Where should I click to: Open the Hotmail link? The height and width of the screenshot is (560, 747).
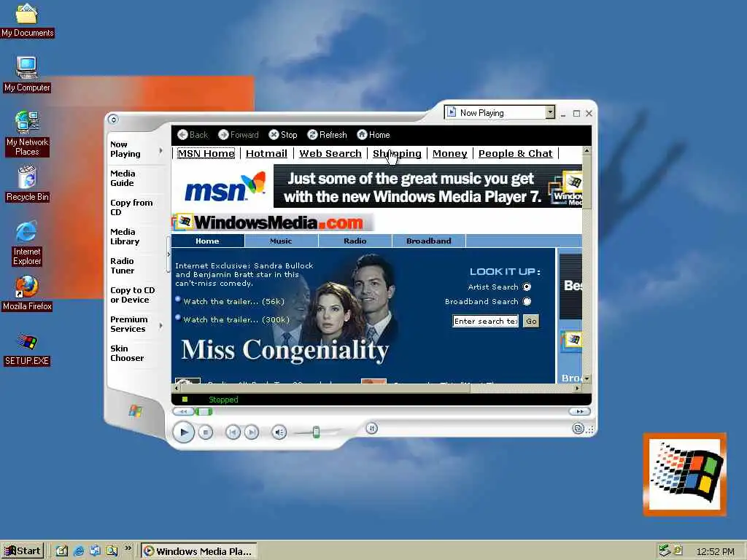click(266, 153)
